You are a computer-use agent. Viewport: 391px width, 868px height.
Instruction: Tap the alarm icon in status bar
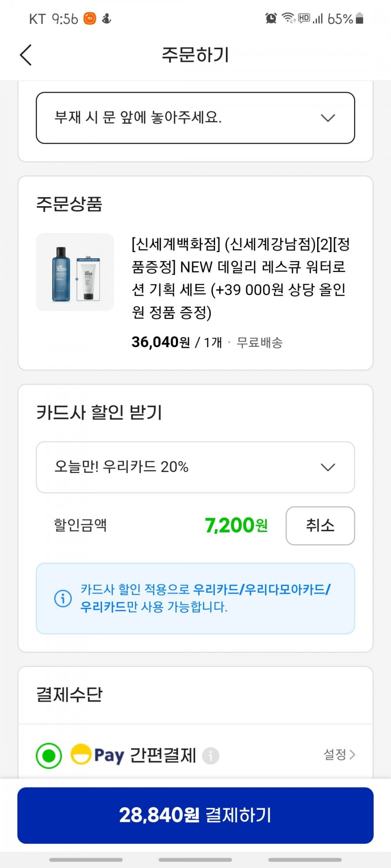271,18
